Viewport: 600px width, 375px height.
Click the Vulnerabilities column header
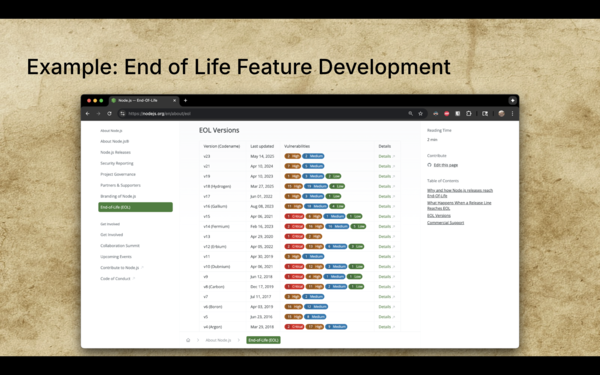click(297, 146)
